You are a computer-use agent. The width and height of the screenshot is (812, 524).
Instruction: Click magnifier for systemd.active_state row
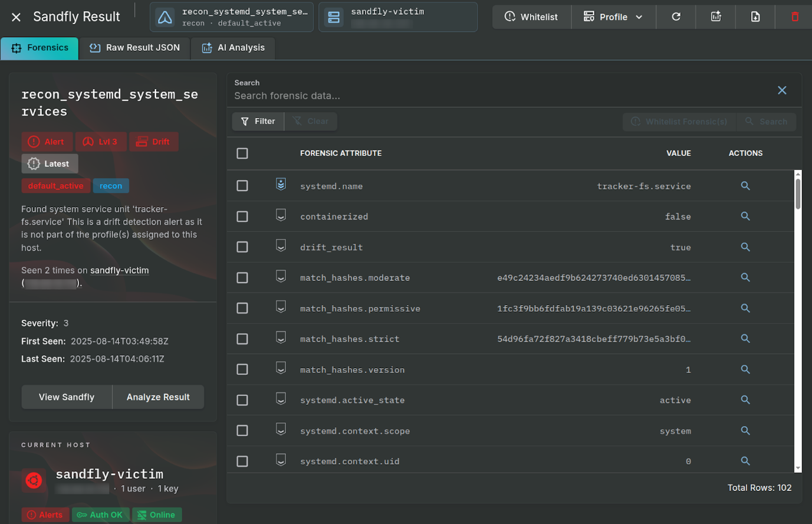pyautogui.click(x=745, y=399)
